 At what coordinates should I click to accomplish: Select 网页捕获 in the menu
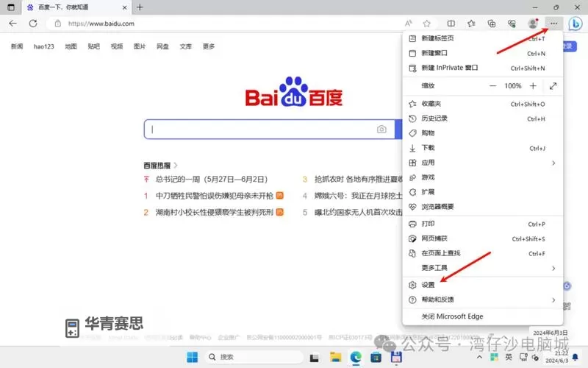coord(482,238)
